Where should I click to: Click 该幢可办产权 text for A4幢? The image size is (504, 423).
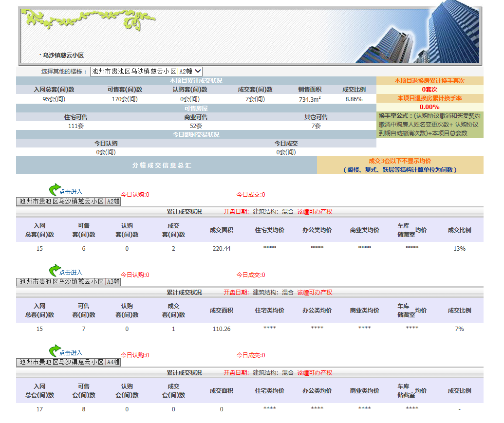click(315, 373)
